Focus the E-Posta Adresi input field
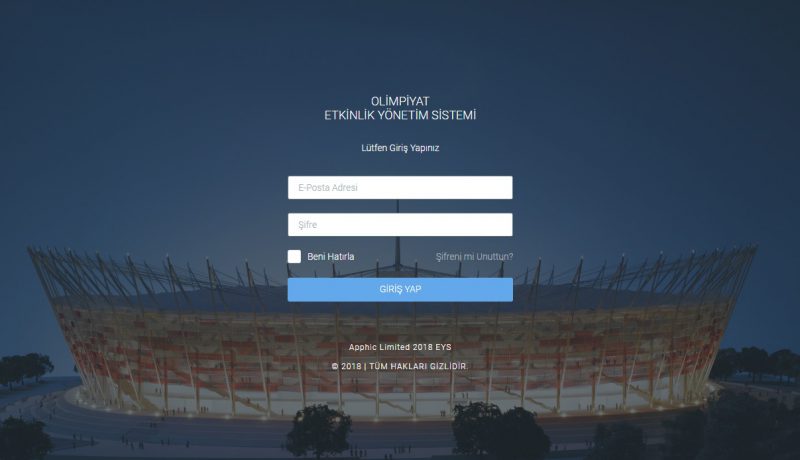This screenshot has height=460, width=800. 400,188
